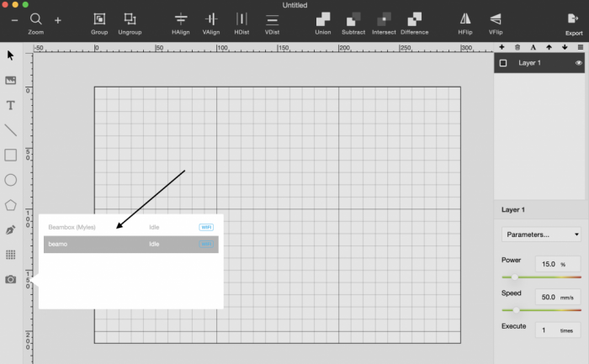Viewport: 589px width, 364px height.
Task: Add a new layer with plus icon
Action: [x=502, y=47]
